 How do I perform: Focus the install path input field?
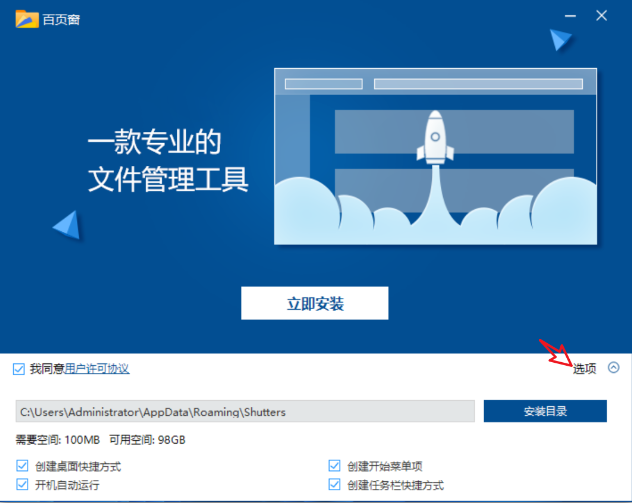(x=245, y=411)
